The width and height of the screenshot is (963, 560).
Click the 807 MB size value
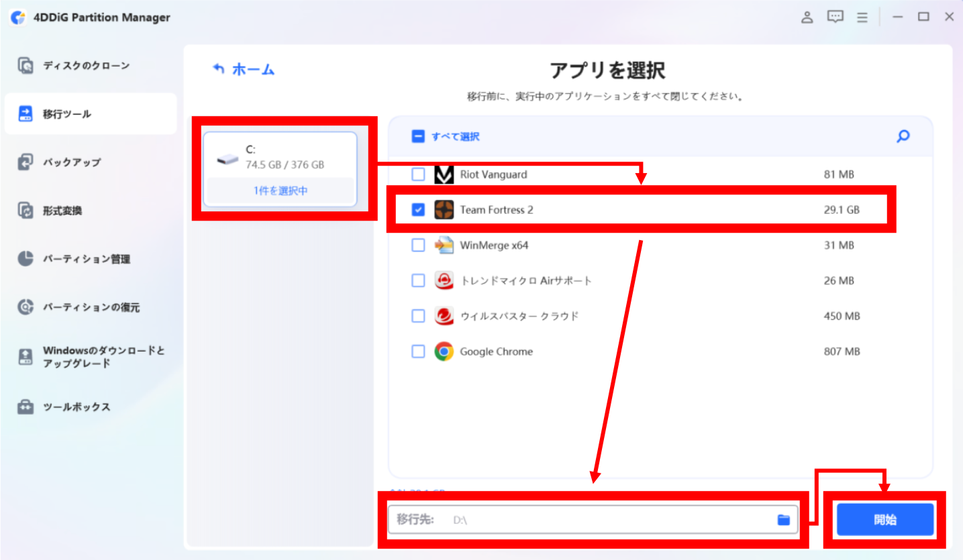842,351
